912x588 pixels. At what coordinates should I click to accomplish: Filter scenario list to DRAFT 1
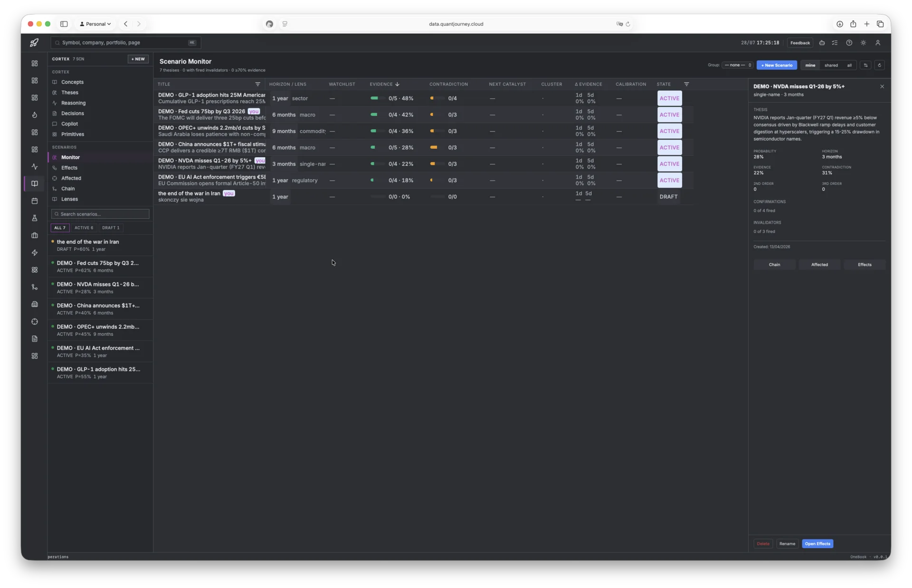111,228
